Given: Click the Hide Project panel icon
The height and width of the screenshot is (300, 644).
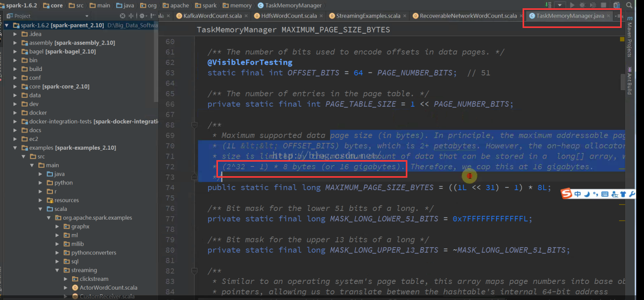Looking at the screenshot, I should coord(153,16).
